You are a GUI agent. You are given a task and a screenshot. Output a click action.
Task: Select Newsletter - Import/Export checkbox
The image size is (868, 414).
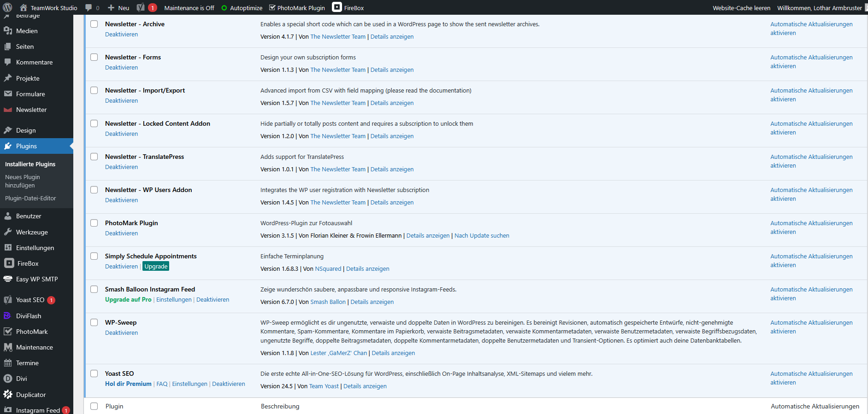(x=94, y=90)
